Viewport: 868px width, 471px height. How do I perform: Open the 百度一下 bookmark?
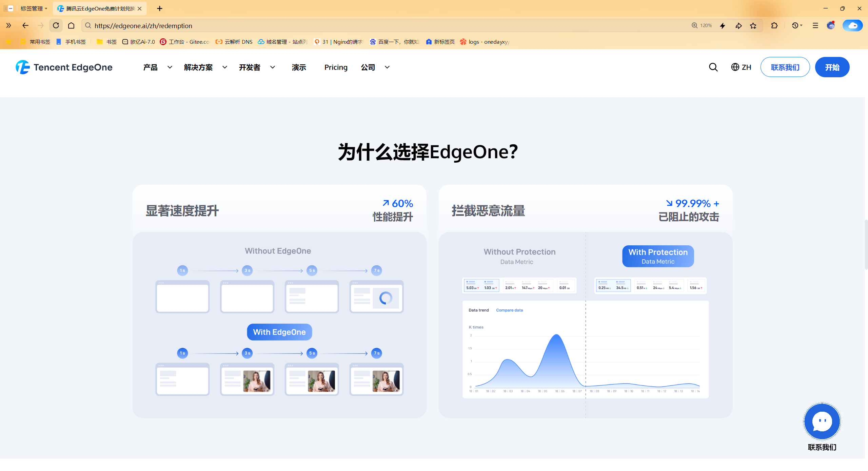click(395, 42)
